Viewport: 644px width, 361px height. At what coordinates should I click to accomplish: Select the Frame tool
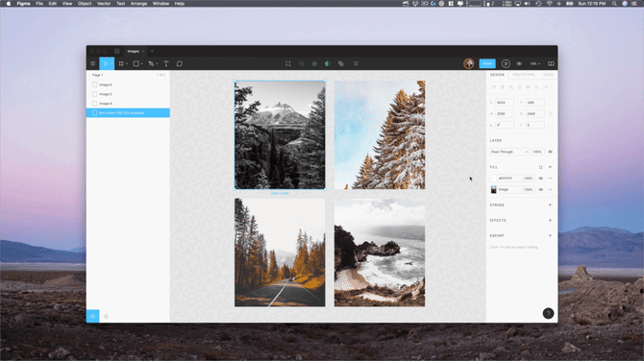tap(121, 63)
